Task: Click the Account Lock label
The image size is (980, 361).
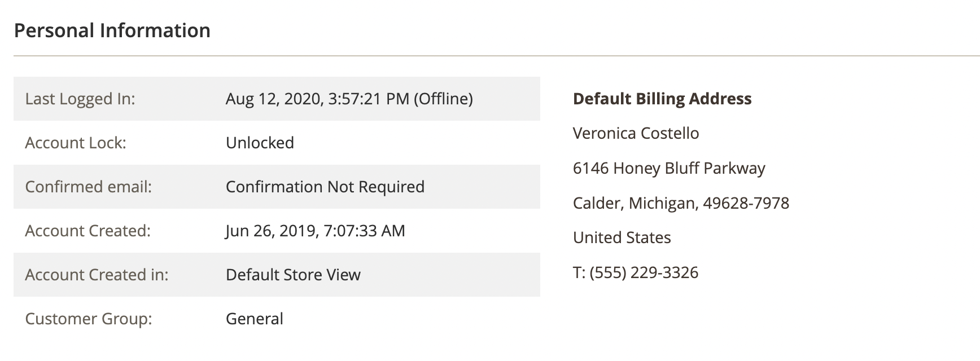Action: pos(76,143)
